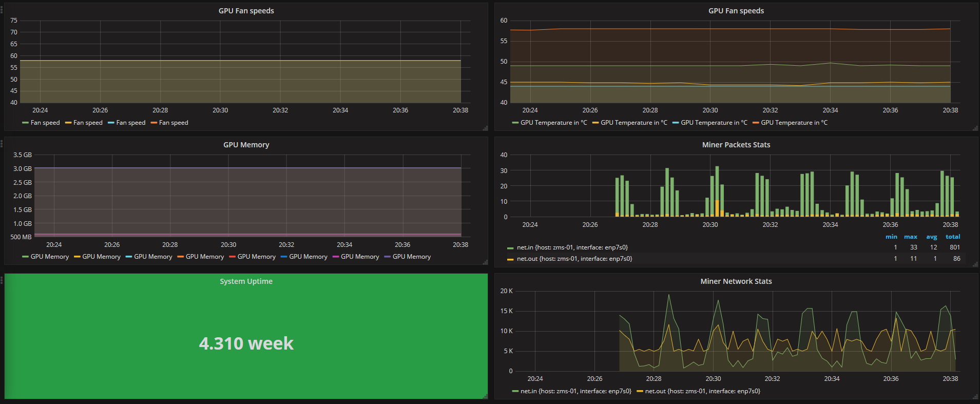Click the resize handle of the GPU Memory panel
980x404 pixels.
[485, 262]
